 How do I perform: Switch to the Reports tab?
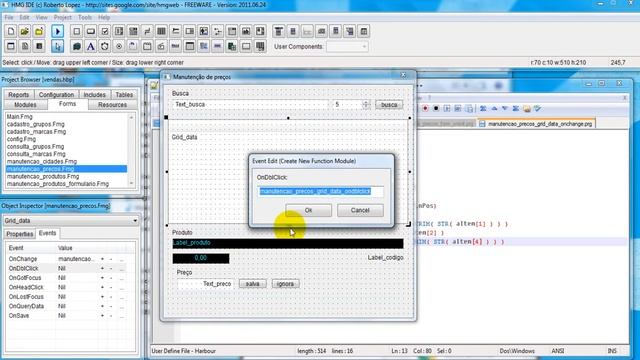click(19, 95)
